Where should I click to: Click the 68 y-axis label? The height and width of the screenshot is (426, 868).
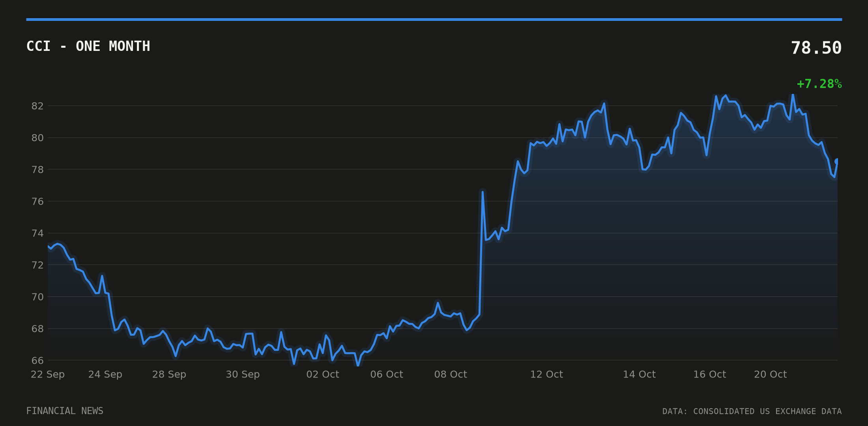(37, 329)
